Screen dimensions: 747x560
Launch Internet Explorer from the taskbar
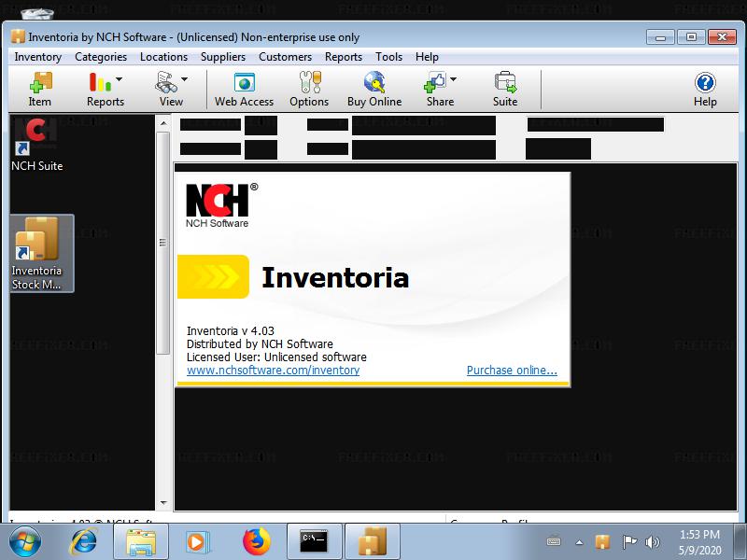(x=84, y=542)
